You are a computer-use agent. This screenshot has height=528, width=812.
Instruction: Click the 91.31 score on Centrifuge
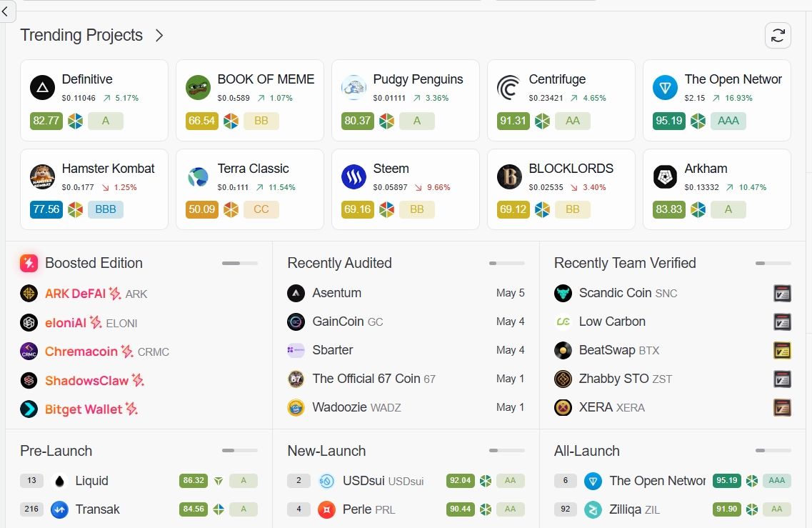tap(513, 121)
